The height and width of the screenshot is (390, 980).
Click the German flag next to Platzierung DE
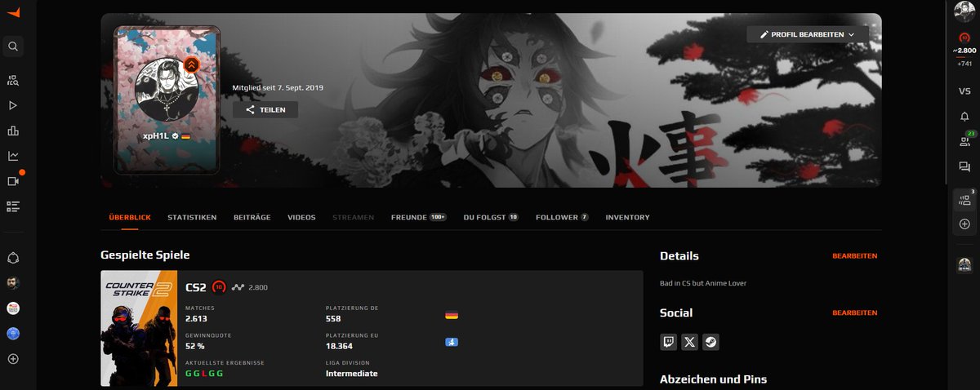pos(451,315)
